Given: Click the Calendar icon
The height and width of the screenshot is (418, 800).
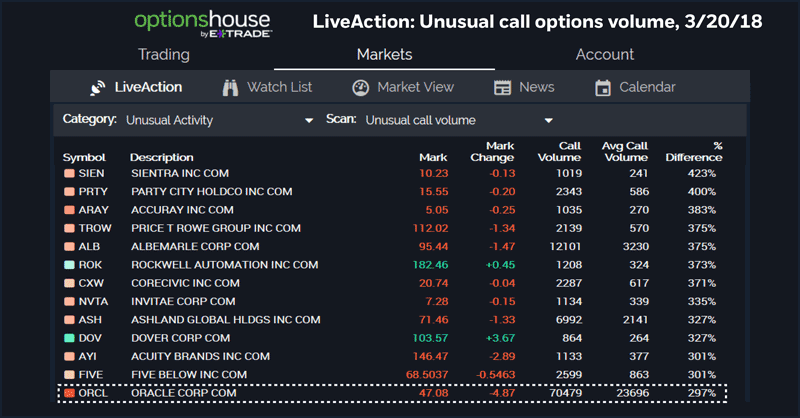Looking at the screenshot, I should click(603, 88).
